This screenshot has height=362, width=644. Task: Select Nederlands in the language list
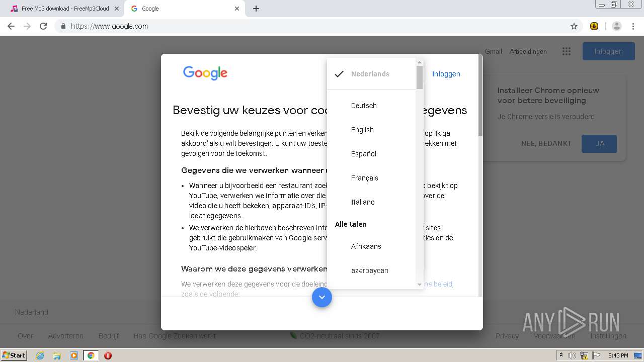tap(371, 74)
